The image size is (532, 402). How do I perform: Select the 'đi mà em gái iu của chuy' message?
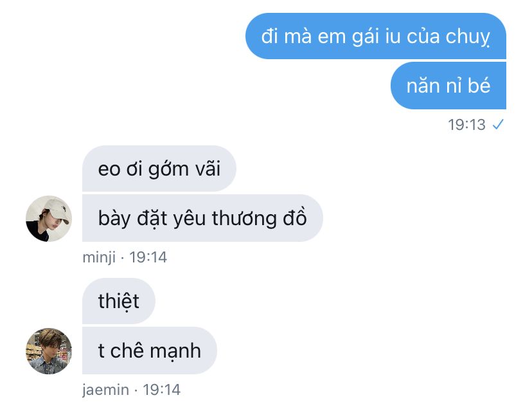(376, 36)
